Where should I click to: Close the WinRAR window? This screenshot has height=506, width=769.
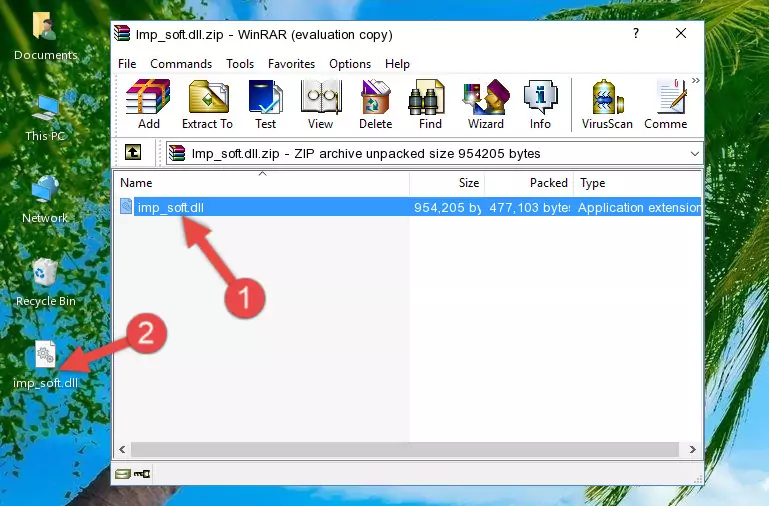tap(681, 33)
